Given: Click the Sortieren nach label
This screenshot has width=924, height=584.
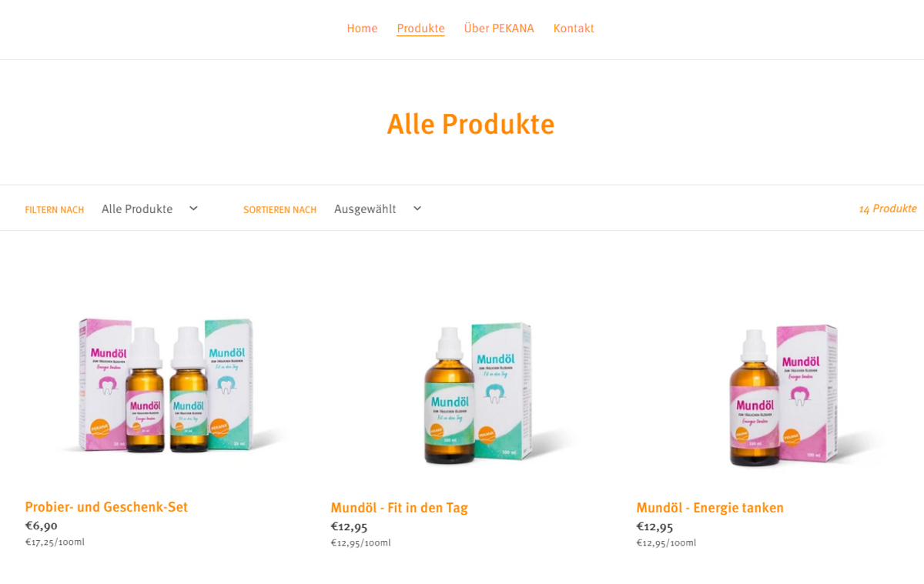Looking at the screenshot, I should click(280, 209).
